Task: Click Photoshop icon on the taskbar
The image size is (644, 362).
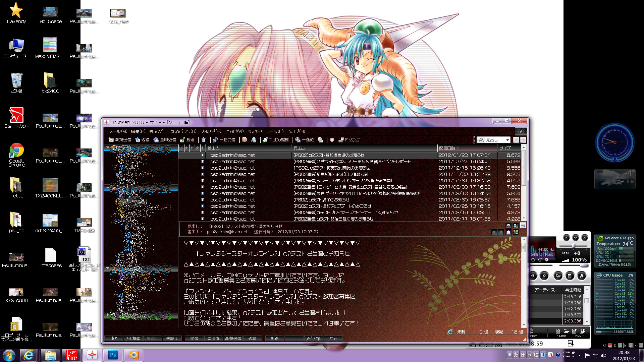Action: tap(113, 355)
